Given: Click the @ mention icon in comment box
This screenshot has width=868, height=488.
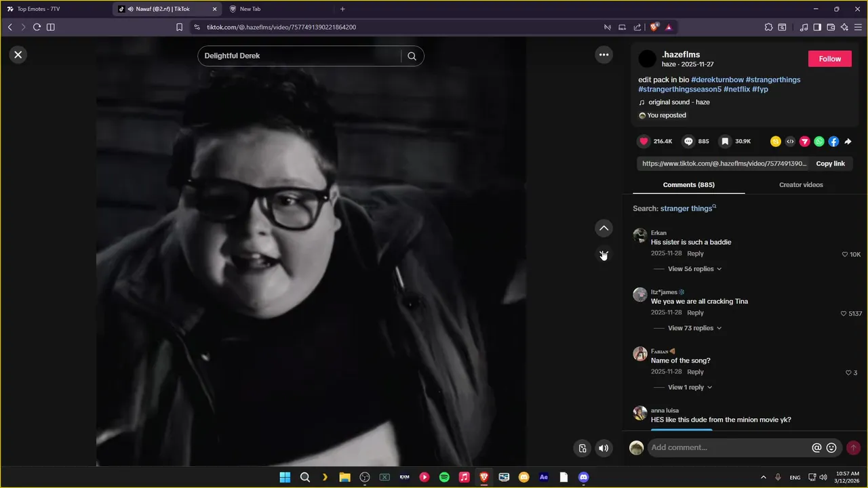Looking at the screenshot, I should pyautogui.click(x=816, y=448).
